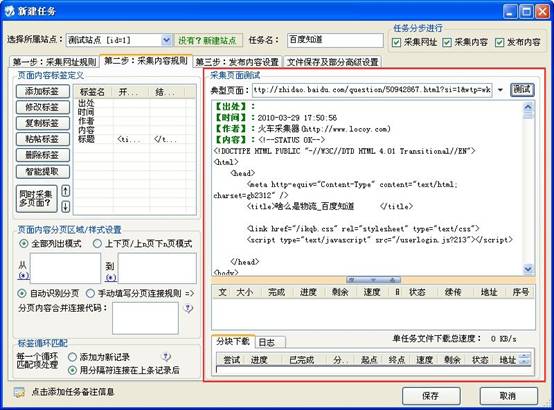Image resolution: width=554 pixels, height=410 pixels.
Task: Click the (*) wildcard link under 从
Action: pyautogui.click(x=23, y=275)
